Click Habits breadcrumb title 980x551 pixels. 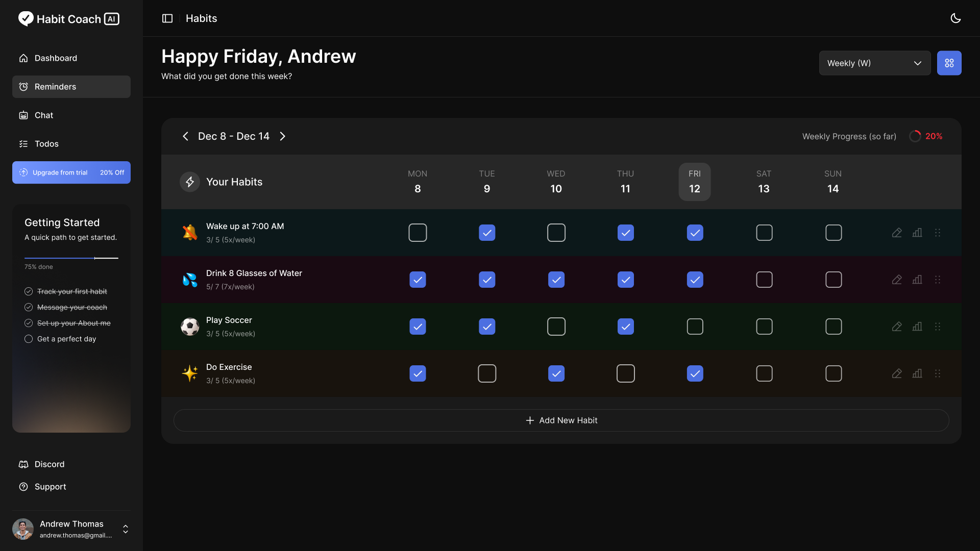[201, 18]
